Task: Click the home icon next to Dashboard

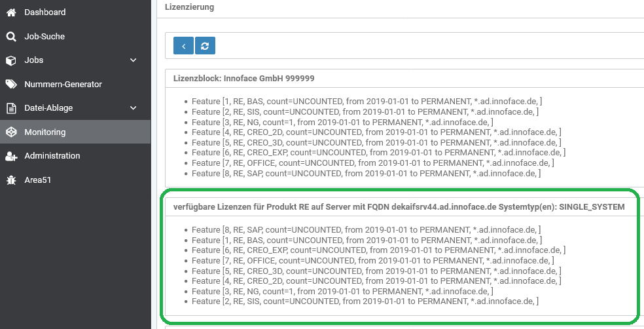Action: coord(11,12)
